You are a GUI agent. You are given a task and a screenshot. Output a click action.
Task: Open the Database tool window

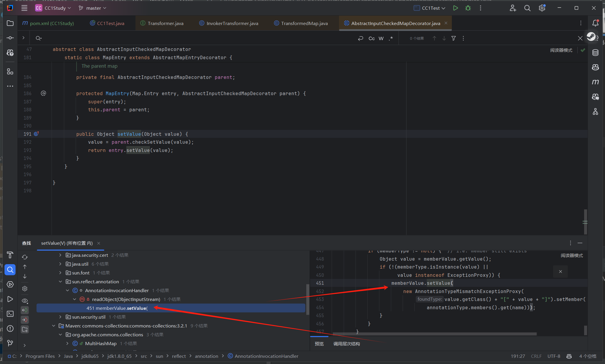pos(595,53)
